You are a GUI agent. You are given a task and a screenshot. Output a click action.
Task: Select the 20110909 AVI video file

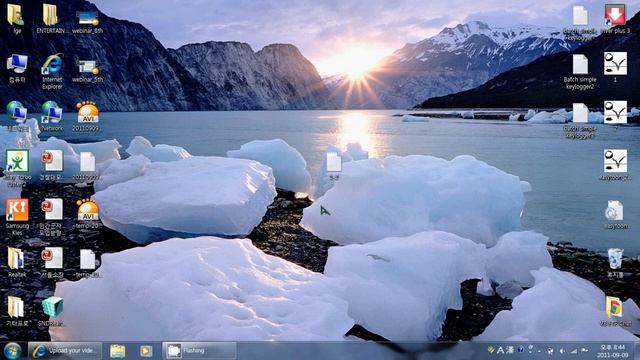87,112
